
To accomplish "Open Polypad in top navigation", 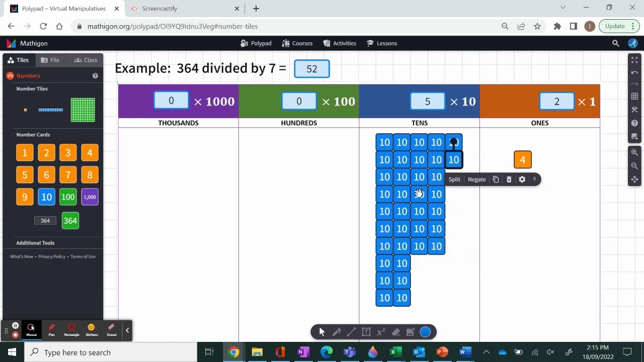I will tap(256, 43).
